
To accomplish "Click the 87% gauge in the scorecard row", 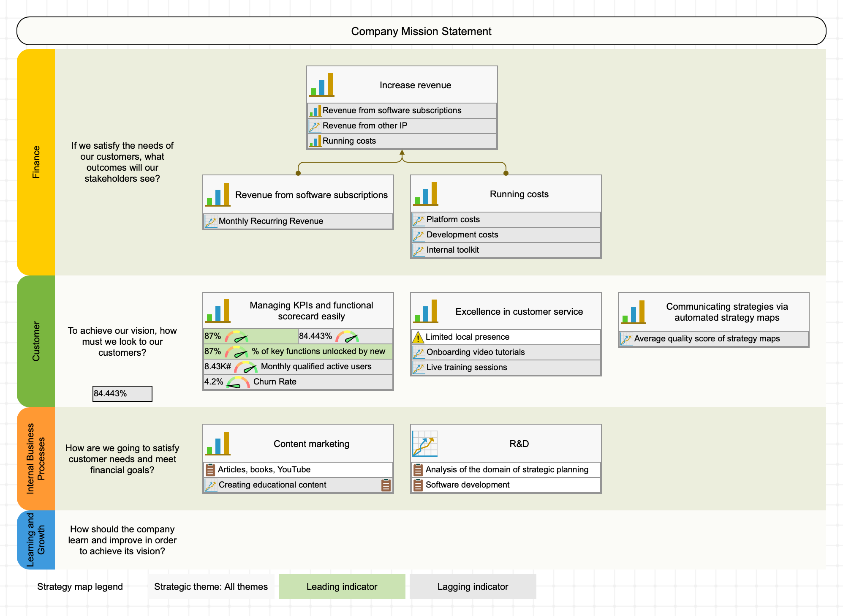I will (237, 336).
